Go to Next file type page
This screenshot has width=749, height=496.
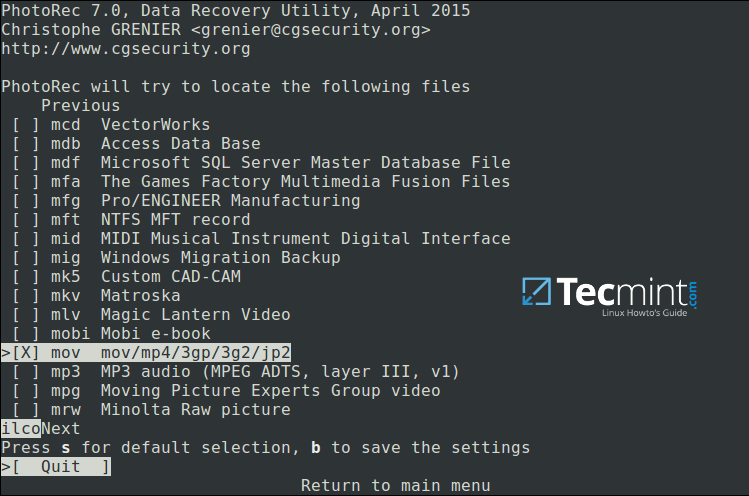point(61,429)
